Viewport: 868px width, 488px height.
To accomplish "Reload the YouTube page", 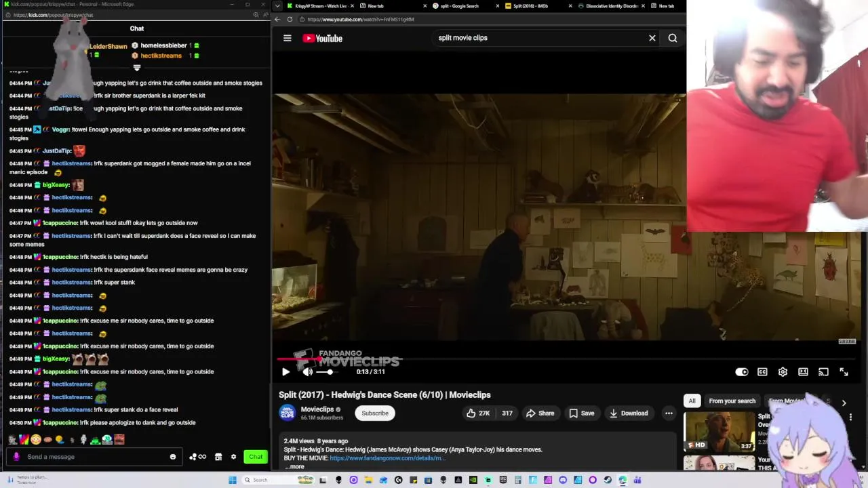I will [290, 19].
